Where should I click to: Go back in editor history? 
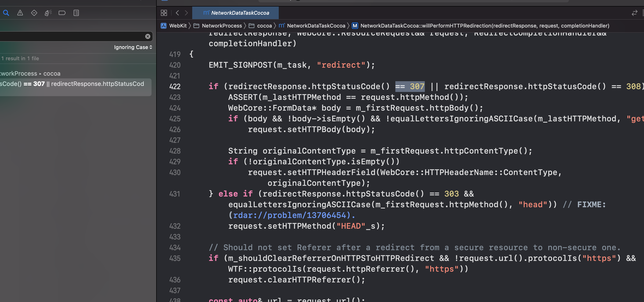[x=177, y=13]
